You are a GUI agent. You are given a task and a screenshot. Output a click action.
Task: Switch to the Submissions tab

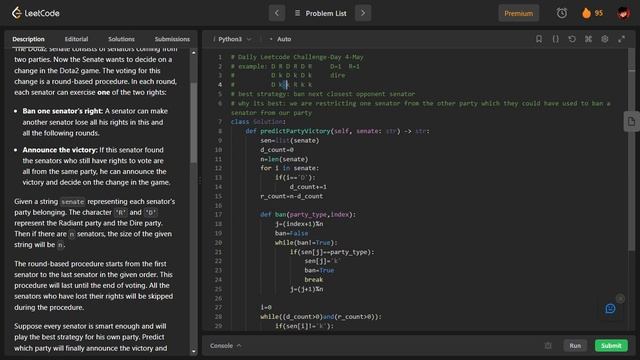[x=172, y=39]
